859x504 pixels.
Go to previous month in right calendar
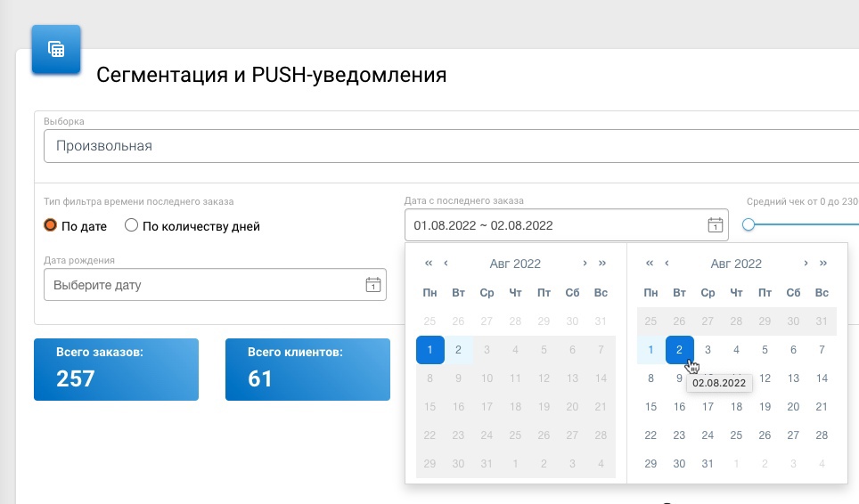pyautogui.click(x=667, y=263)
